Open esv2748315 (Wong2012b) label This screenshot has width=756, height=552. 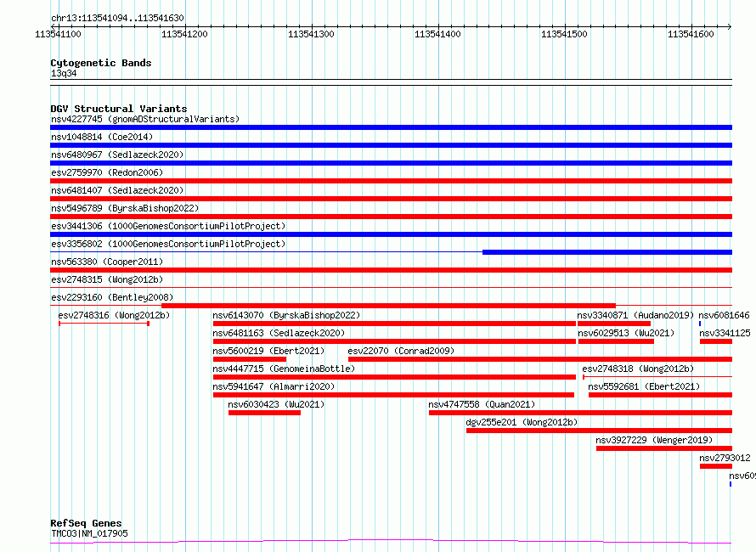(x=107, y=279)
